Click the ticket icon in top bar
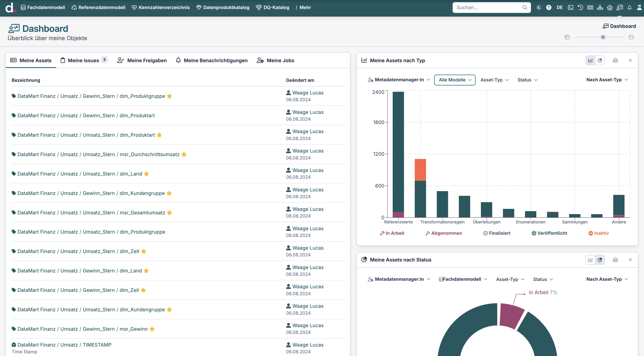 tap(590, 8)
